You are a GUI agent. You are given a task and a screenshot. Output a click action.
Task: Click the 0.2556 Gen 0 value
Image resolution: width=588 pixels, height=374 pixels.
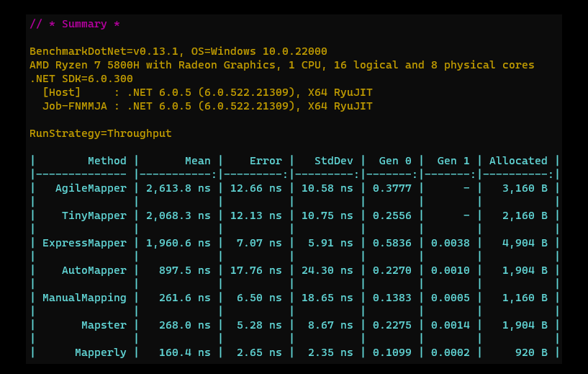tap(392, 215)
